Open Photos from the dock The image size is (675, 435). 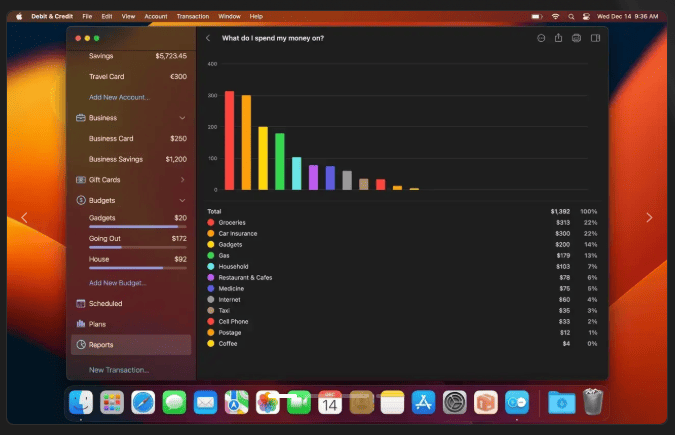(x=267, y=402)
